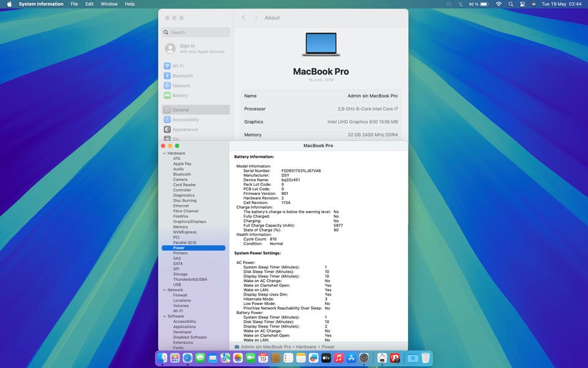The image size is (588, 368).
Task: Open the Help menu
Action: coord(130,4)
